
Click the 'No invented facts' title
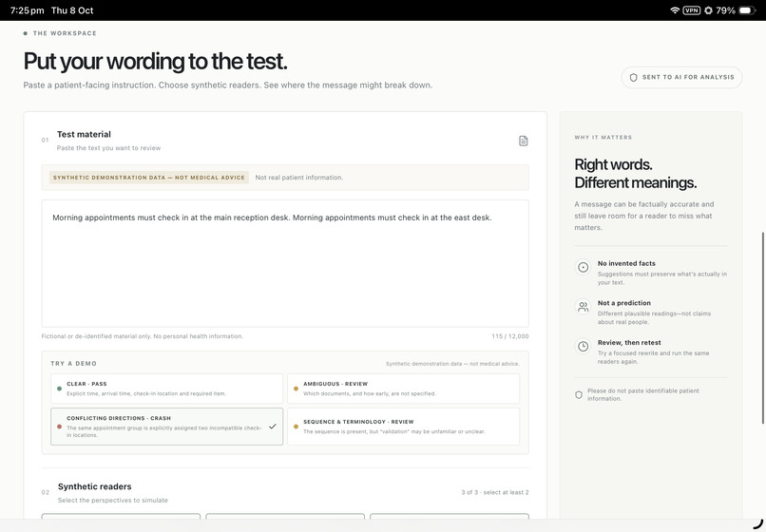click(627, 263)
